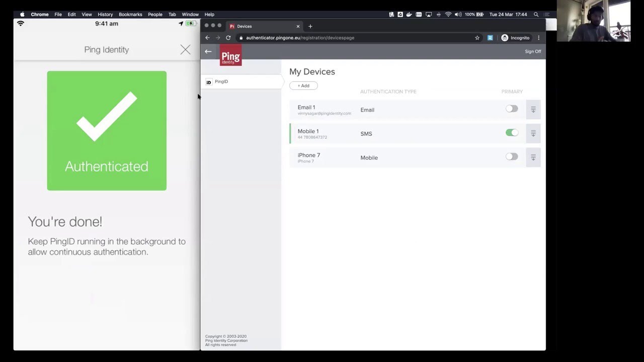644x362 pixels.
Task: Click Chrome forward navigation arrow
Action: click(x=218, y=38)
